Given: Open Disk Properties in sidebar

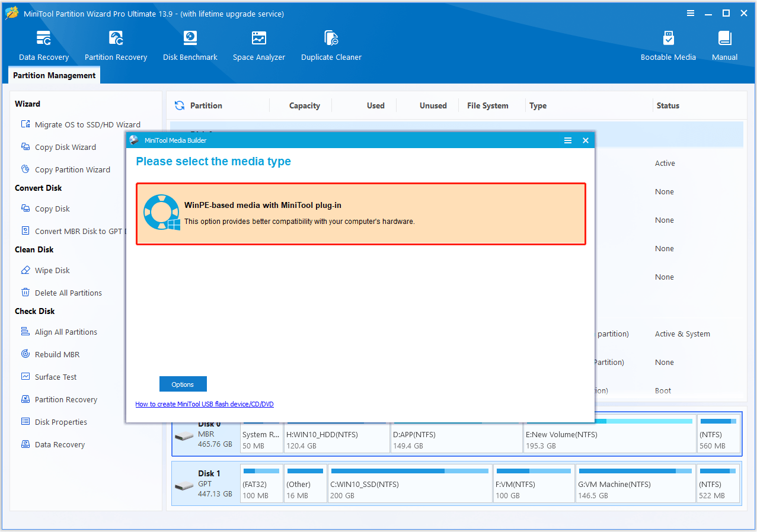Looking at the screenshot, I should tap(53, 422).
